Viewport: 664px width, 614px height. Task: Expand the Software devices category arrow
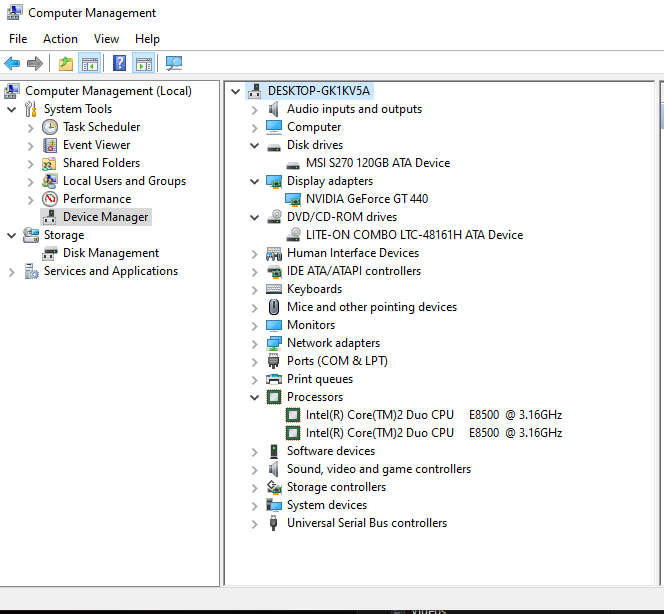coord(254,452)
